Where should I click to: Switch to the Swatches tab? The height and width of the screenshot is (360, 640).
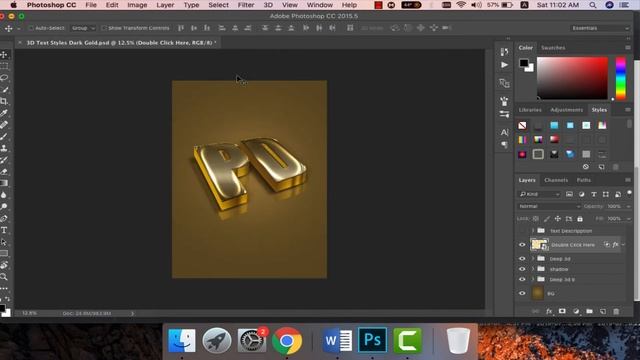click(553, 48)
